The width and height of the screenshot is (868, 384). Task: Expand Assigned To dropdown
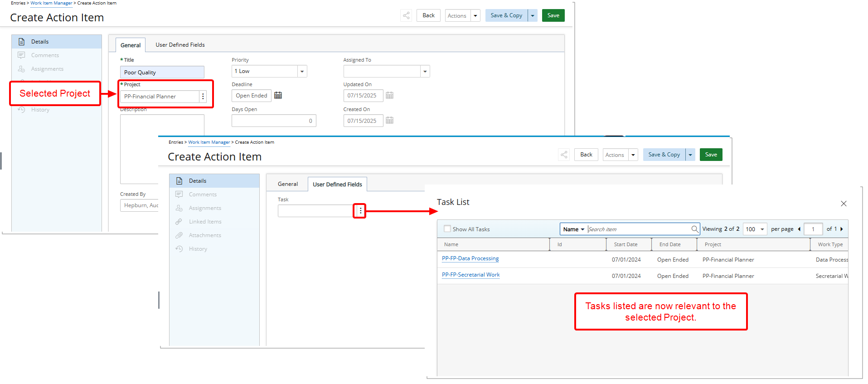425,71
